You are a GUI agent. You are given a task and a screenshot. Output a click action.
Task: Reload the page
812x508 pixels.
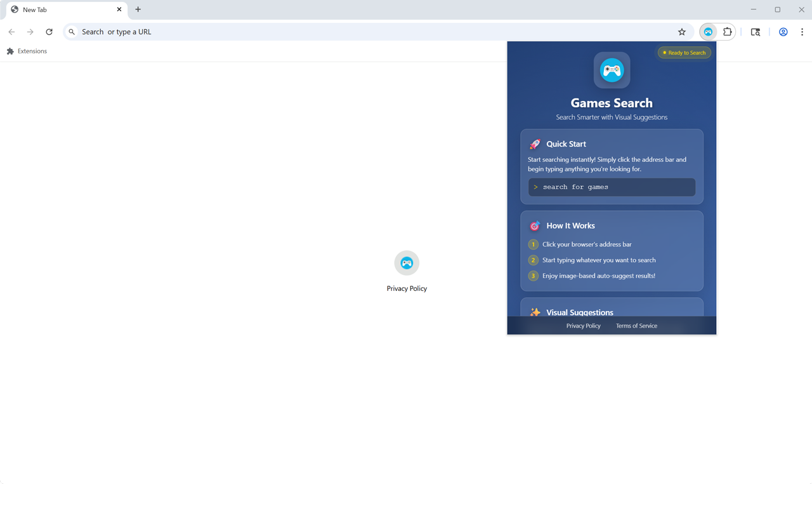(49, 31)
